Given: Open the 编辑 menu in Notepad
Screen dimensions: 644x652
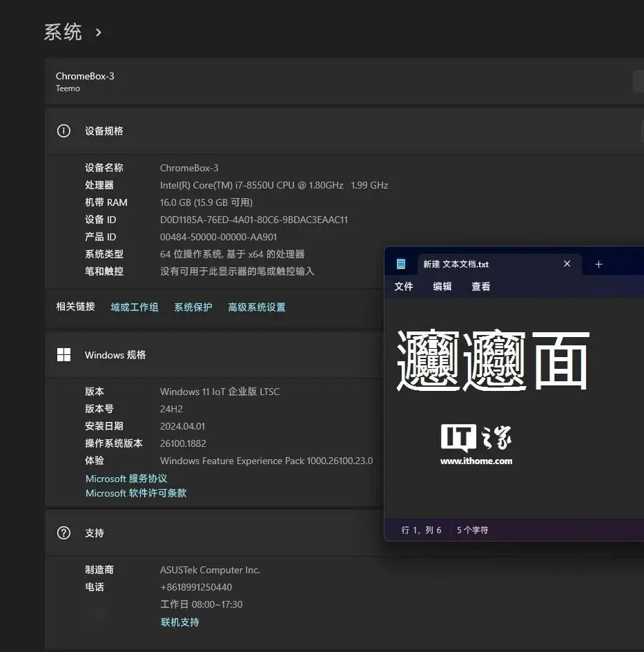Looking at the screenshot, I should click(442, 287).
